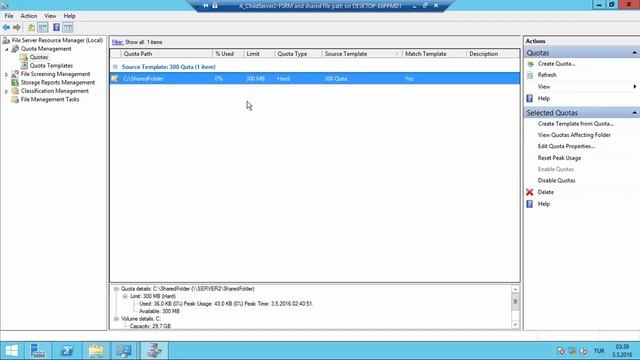Toggle the console tree pane toolbar icon
The height and width of the screenshot is (360, 640).
(42, 27)
